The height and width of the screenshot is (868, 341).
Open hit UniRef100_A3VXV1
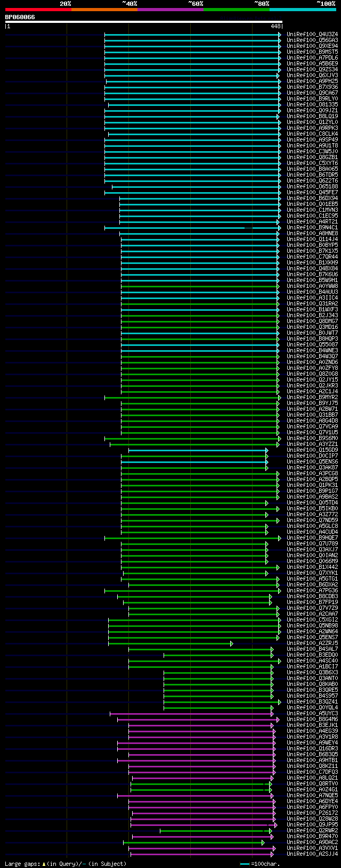[312, 848]
